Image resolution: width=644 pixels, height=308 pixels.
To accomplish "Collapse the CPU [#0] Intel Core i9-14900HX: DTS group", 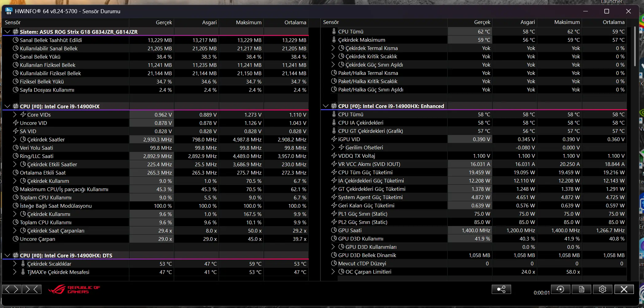I will coord(7,256).
